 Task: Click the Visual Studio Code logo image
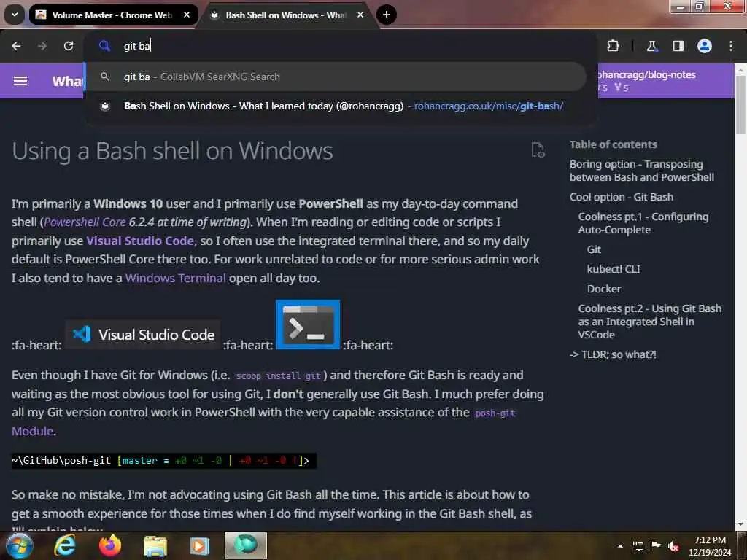pyautogui.click(x=143, y=334)
